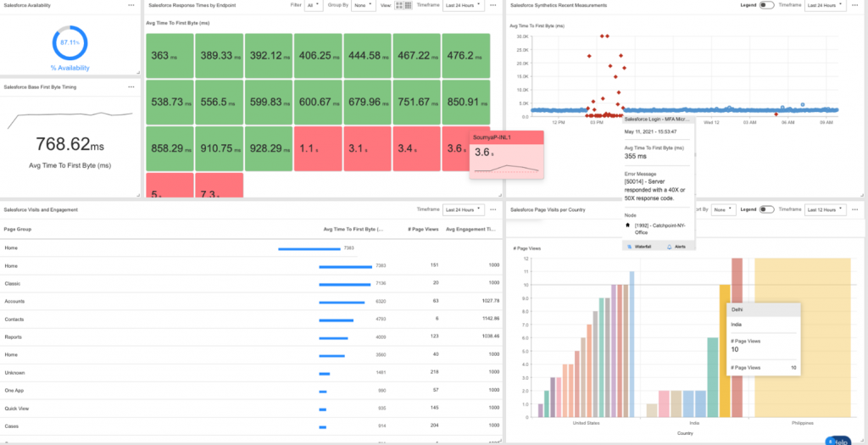Screen dimensions: 868x445
Task: Open Timeframe dropdown in Visits and Engagement
Action: (x=464, y=209)
